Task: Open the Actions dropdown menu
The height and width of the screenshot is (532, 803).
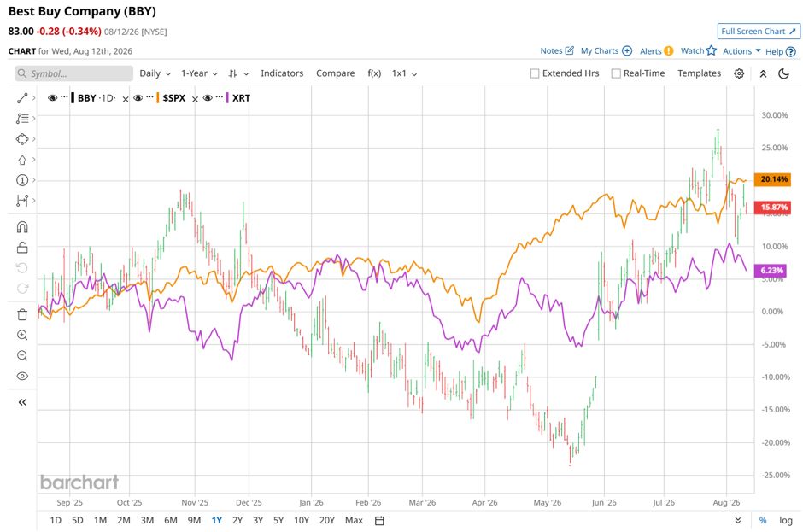Action: pyautogui.click(x=741, y=50)
